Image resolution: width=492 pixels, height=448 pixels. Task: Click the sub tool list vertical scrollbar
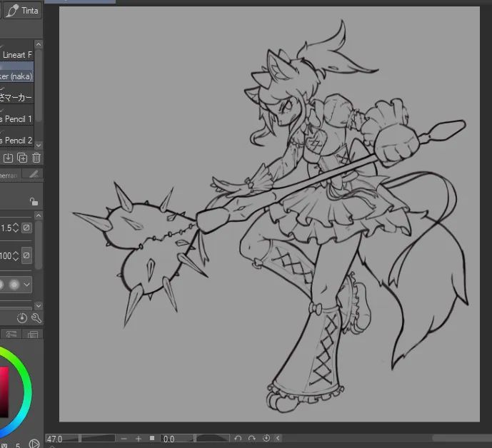(39, 85)
